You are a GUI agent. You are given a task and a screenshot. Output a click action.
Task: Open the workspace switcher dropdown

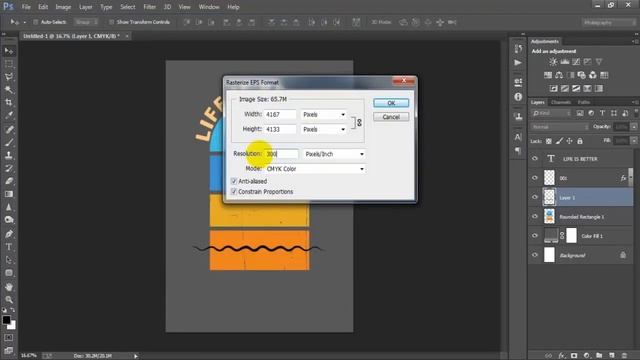[608, 22]
